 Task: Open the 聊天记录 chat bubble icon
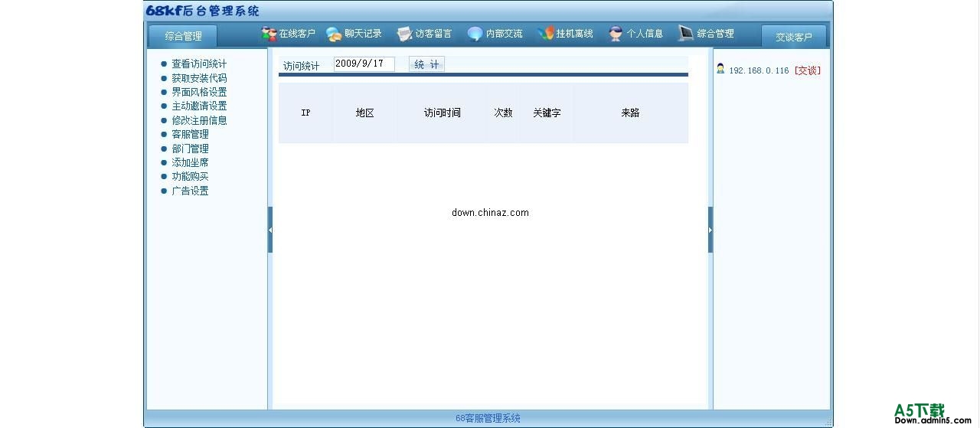334,34
